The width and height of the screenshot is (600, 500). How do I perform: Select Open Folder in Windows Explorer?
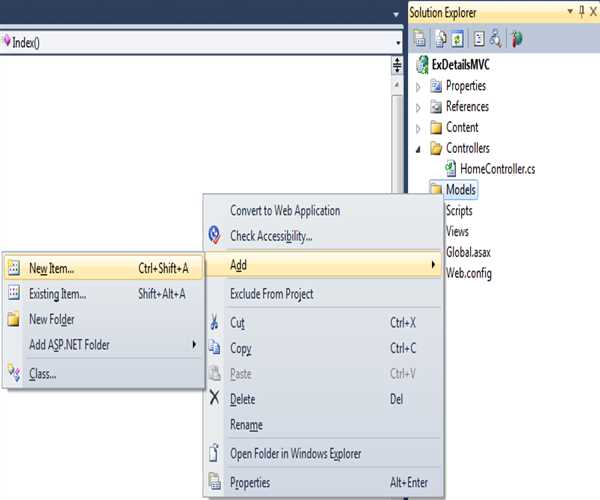(295, 454)
